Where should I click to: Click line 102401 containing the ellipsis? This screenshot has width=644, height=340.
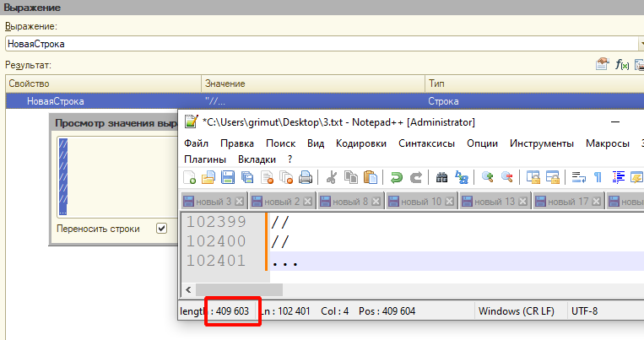[x=456, y=262]
